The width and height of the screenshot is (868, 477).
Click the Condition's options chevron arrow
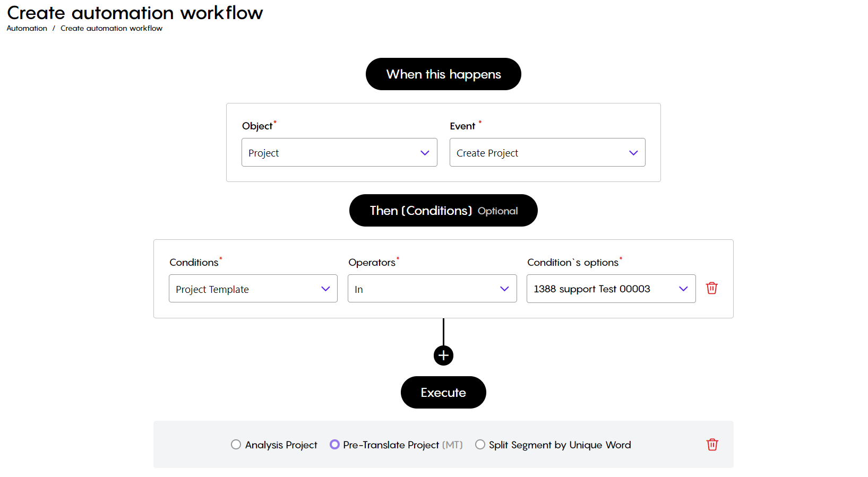click(683, 289)
